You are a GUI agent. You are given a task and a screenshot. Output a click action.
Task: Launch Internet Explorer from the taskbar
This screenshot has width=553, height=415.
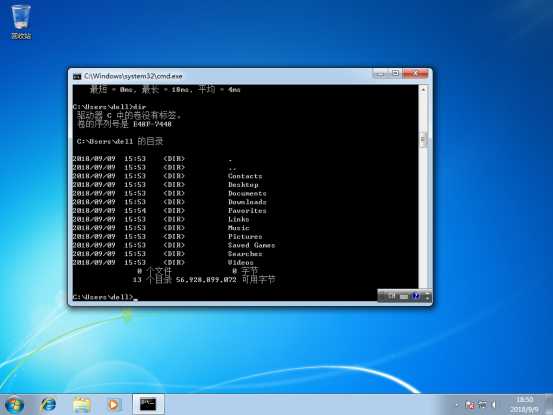(48, 405)
